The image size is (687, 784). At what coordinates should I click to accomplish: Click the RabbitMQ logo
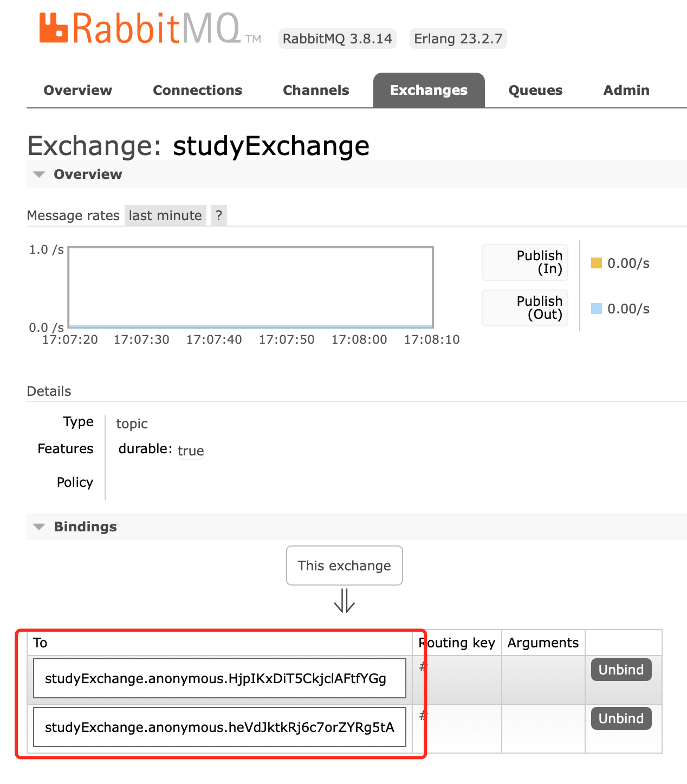(x=150, y=28)
